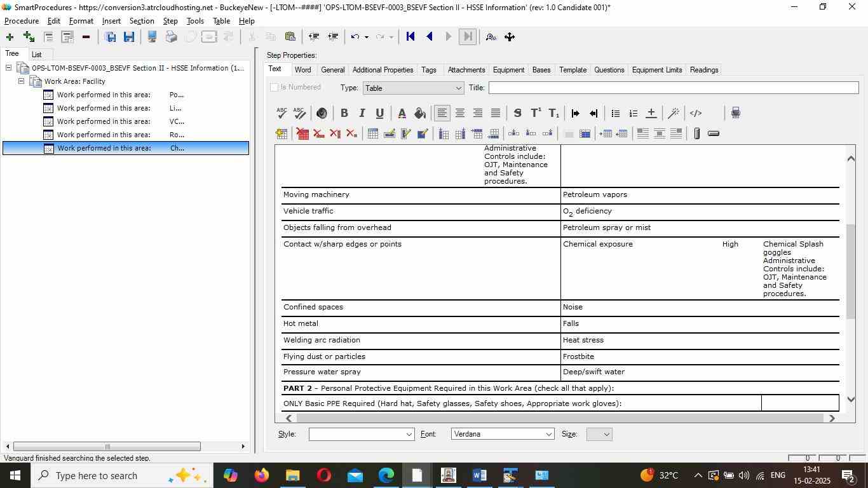Switch to the Word tab
Screen dimensions: 868x488
303,70
